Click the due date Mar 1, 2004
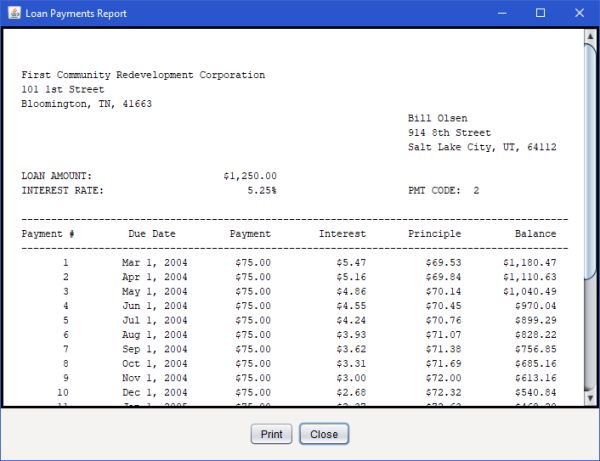The height and width of the screenshot is (461, 600). (x=155, y=263)
